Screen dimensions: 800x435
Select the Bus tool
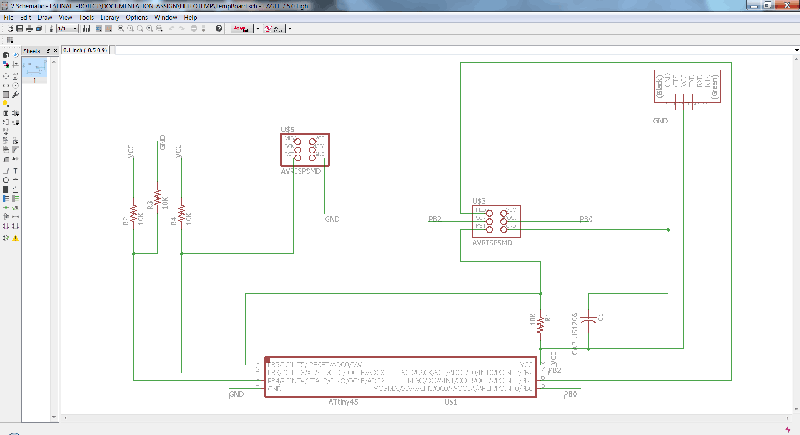point(6,198)
